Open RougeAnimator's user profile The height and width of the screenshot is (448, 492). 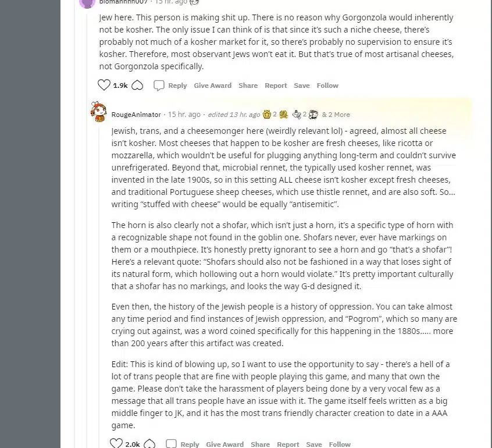click(136, 115)
